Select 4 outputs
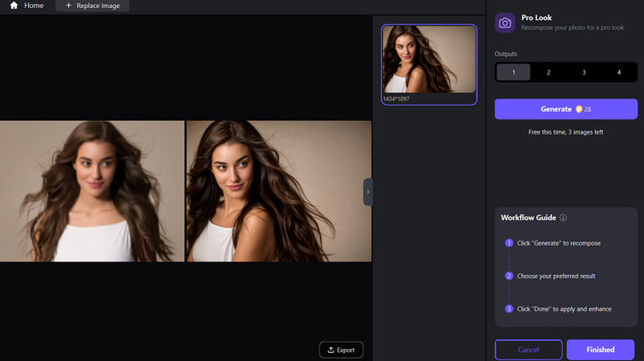Screen dimensions: 644x361 pos(619,72)
